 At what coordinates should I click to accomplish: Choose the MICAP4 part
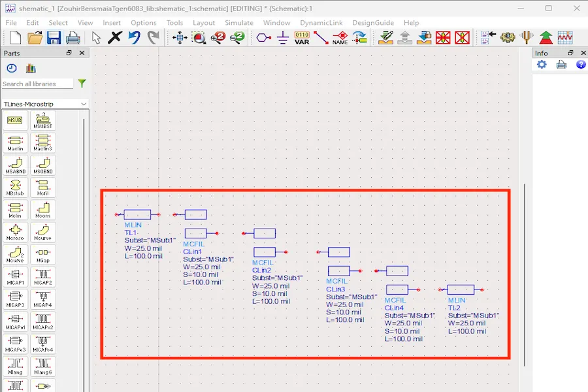[x=42, y=299]
